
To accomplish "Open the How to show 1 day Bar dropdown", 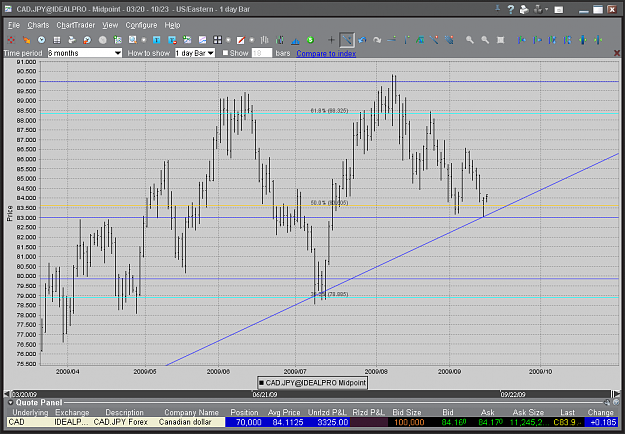I will [x=195, y=53].
